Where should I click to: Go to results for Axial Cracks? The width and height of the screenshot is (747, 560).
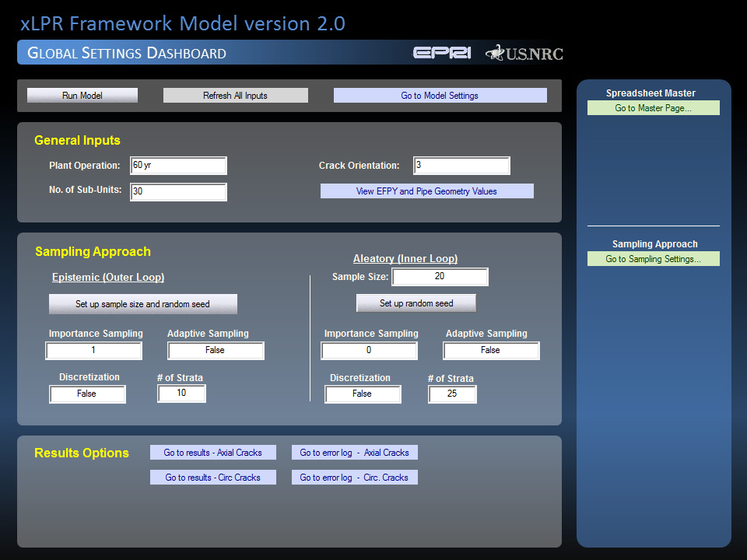212,452
